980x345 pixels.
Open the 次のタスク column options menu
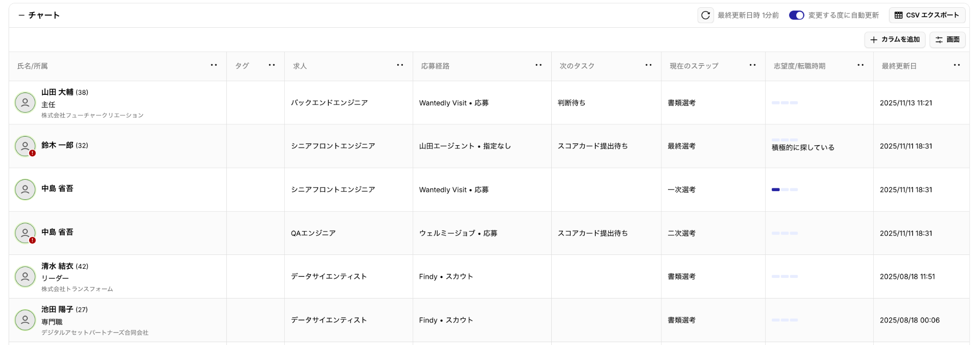(648, 66)
